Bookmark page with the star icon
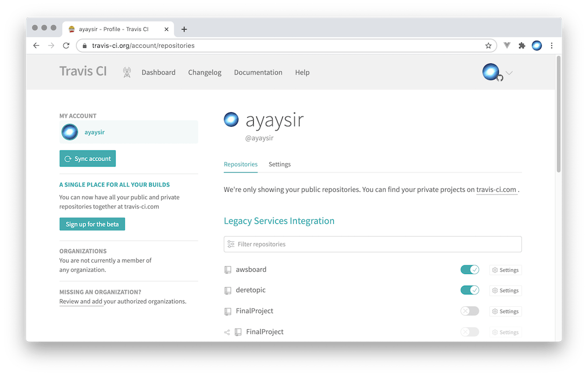The height and width of the screenshot is (376, 588). point(488,46)
